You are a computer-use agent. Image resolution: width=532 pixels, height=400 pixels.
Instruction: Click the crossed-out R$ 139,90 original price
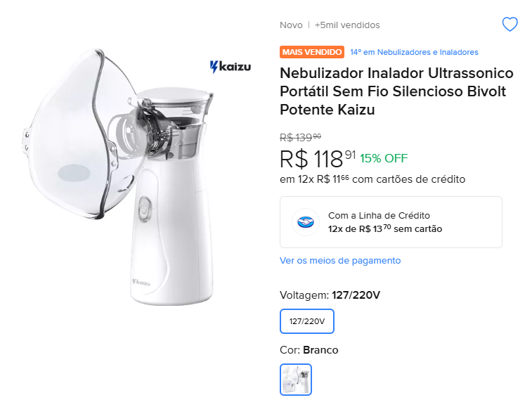[300, 137]
